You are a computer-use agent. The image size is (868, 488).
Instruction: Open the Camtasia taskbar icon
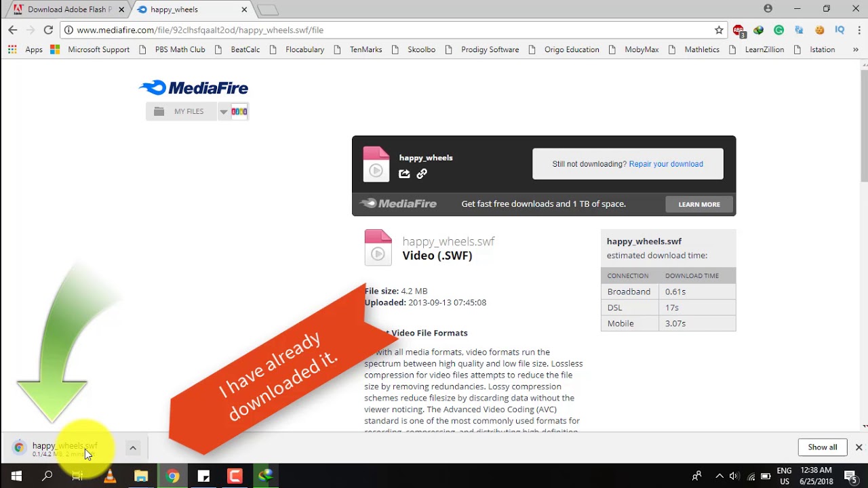point(235,476)
